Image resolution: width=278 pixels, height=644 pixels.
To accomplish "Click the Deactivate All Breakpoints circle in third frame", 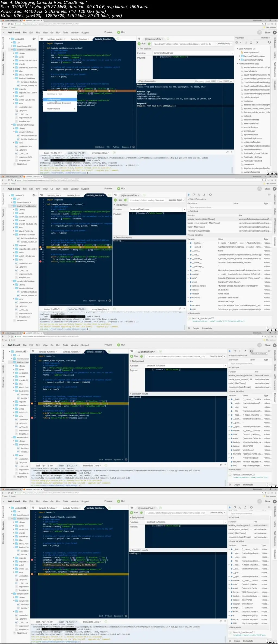I will 251,351.
